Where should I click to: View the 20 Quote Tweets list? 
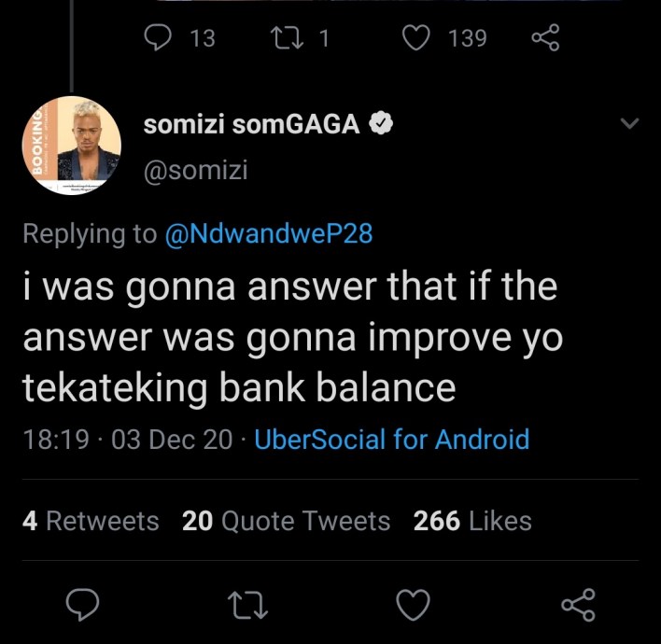click(287, 521)
